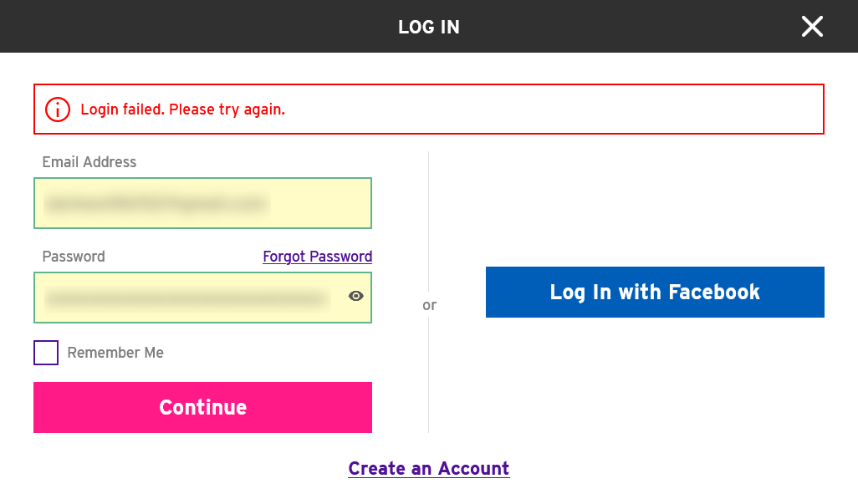Click the LOG IN title bar
The width and height of the screenshot is (858, 504).
(428, 26)
